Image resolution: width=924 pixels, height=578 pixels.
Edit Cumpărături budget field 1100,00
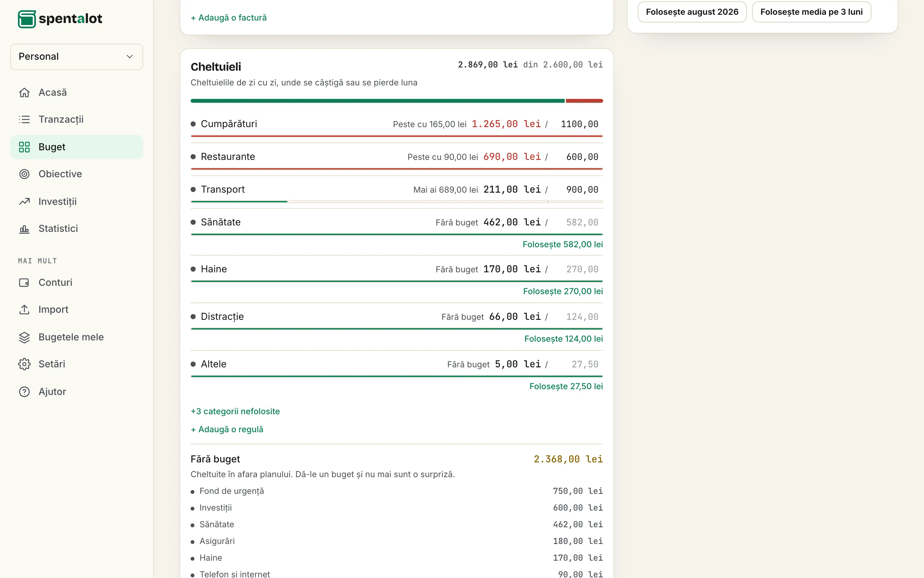[577, 124]
